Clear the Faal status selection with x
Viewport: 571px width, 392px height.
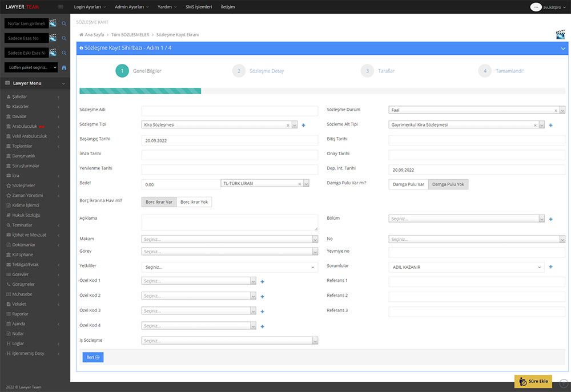coord(556,110)
